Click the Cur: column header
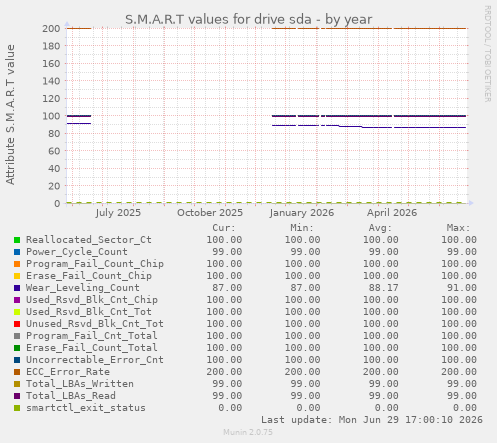497x443 pixels. [x=224, y=228]
